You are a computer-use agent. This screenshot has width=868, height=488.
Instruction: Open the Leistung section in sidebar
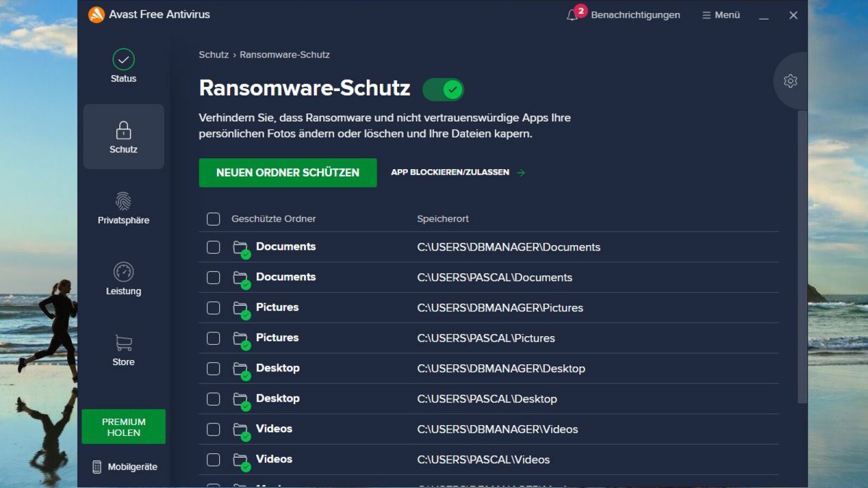124,279
